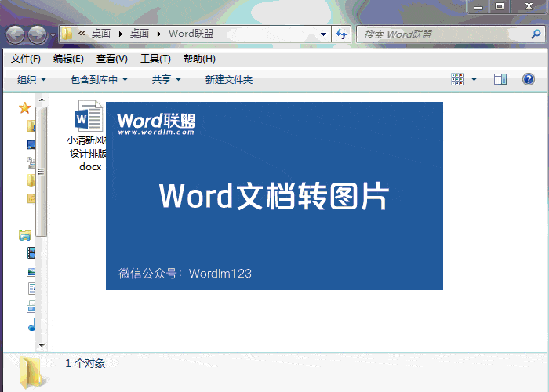The width and height of the screenshot is (549, 392).
Task: Click the file name ending in docx
Action: pos(86,154)
